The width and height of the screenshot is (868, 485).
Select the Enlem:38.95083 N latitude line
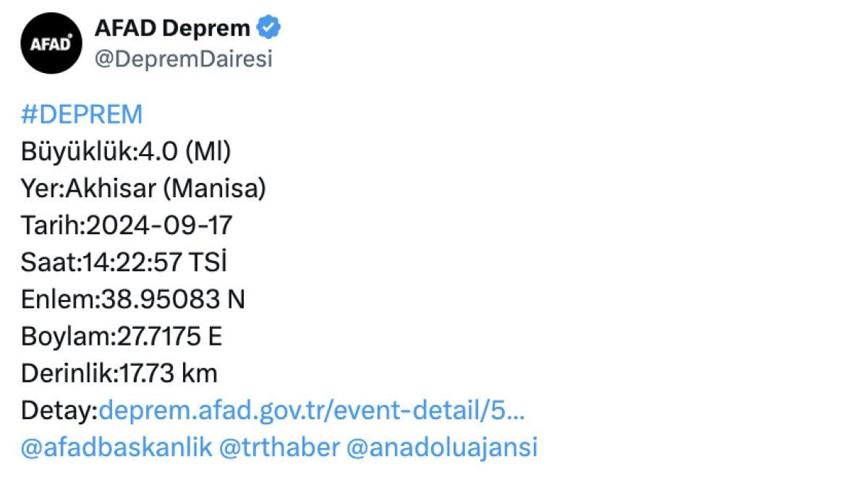pos(133,299)
